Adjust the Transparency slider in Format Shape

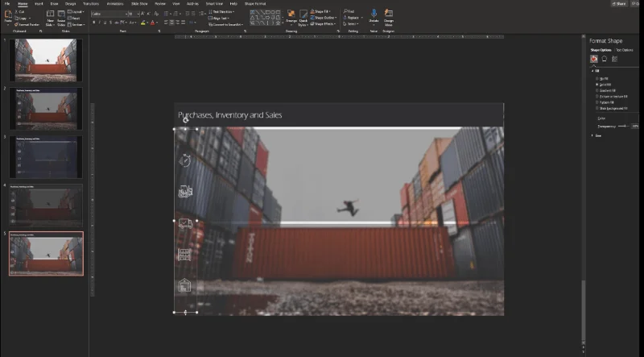(623, 127)
